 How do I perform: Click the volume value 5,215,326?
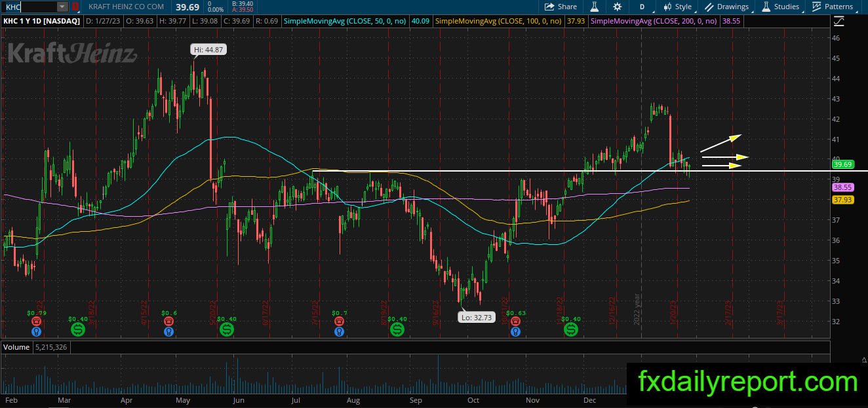point(52,347)
